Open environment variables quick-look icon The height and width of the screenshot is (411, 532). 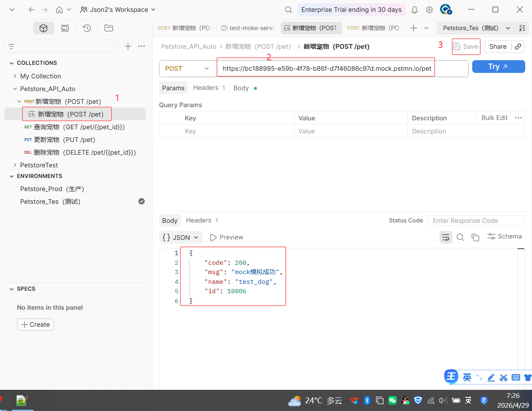522,28
